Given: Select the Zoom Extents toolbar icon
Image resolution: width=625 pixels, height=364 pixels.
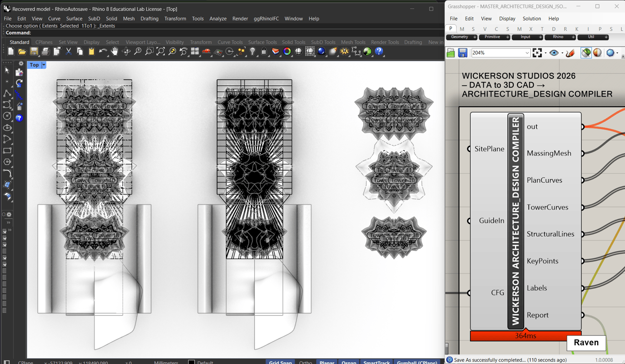Looking at the screenshot, I should coord(160,51).
